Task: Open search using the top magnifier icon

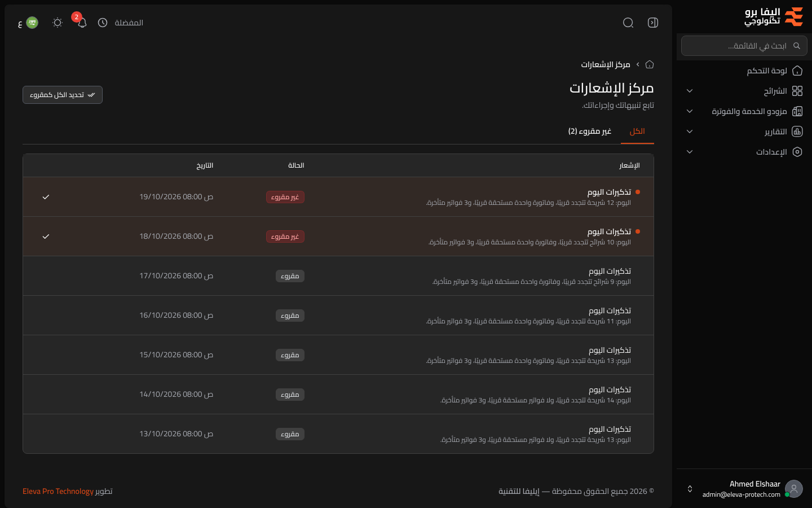Action: pyautogui.click(x=628, y=23)
